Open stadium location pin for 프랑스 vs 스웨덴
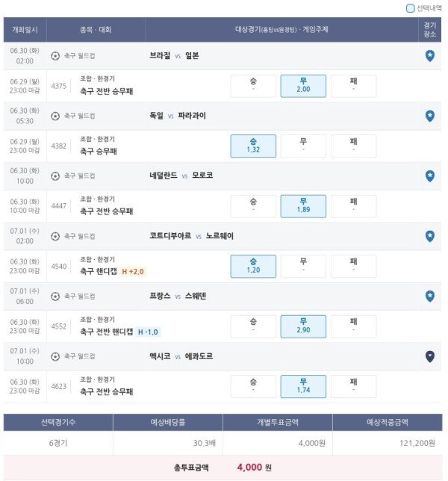 click(x=429, y=297)
